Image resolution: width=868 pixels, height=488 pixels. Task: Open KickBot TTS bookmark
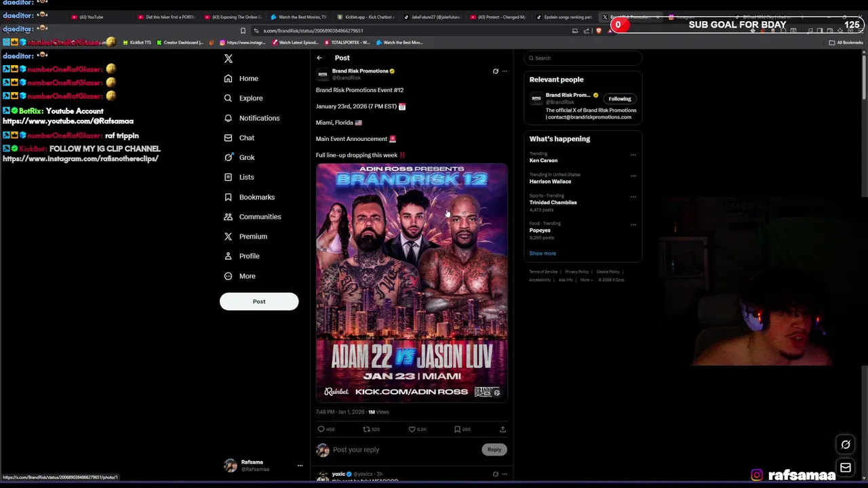137,43
